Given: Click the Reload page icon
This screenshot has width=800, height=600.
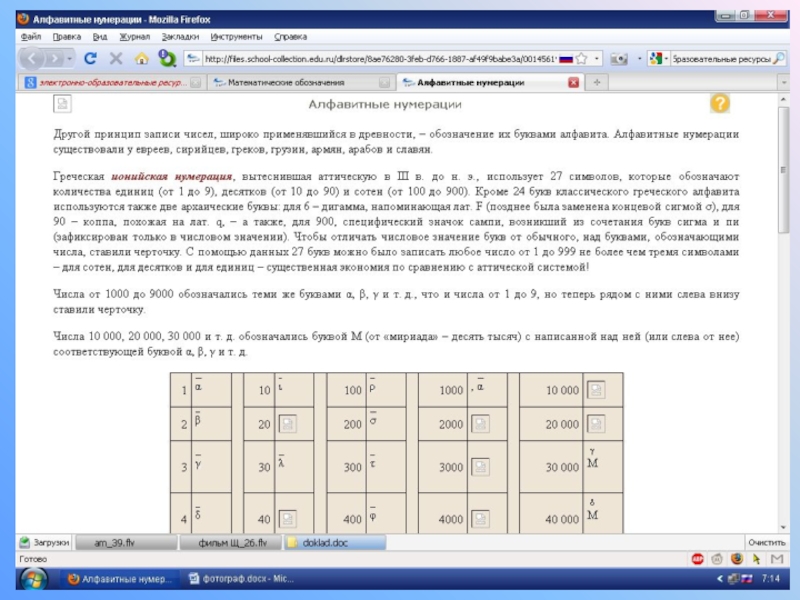Looking at the screenshot, I should pos(90,59).
